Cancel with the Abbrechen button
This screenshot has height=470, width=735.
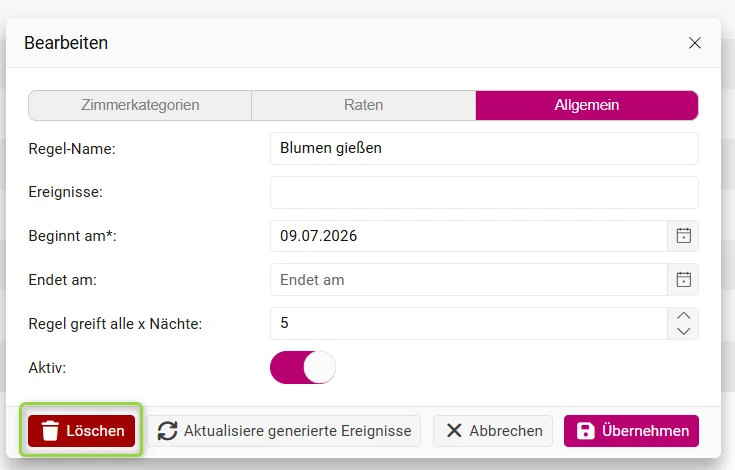pos(493,431)
